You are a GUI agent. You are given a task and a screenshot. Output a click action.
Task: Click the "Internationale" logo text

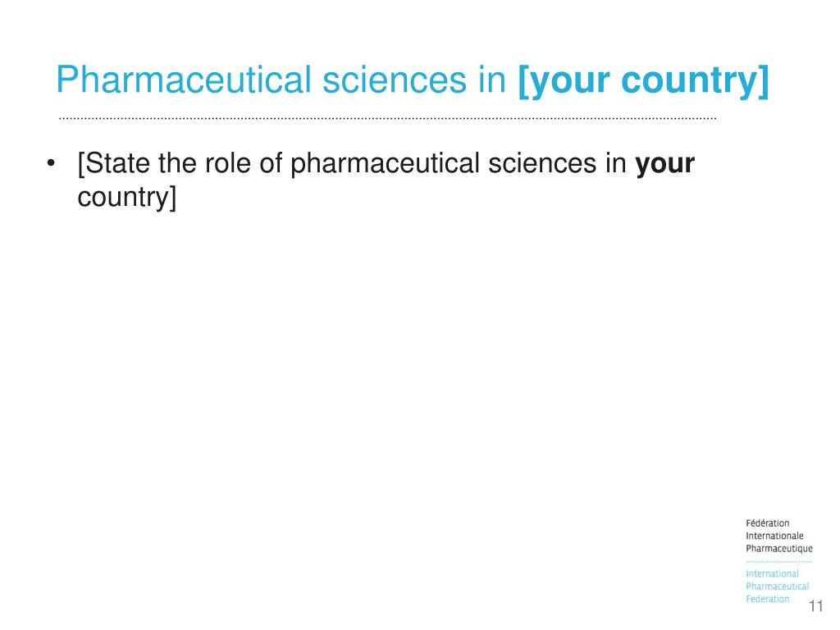coord(774,536)
